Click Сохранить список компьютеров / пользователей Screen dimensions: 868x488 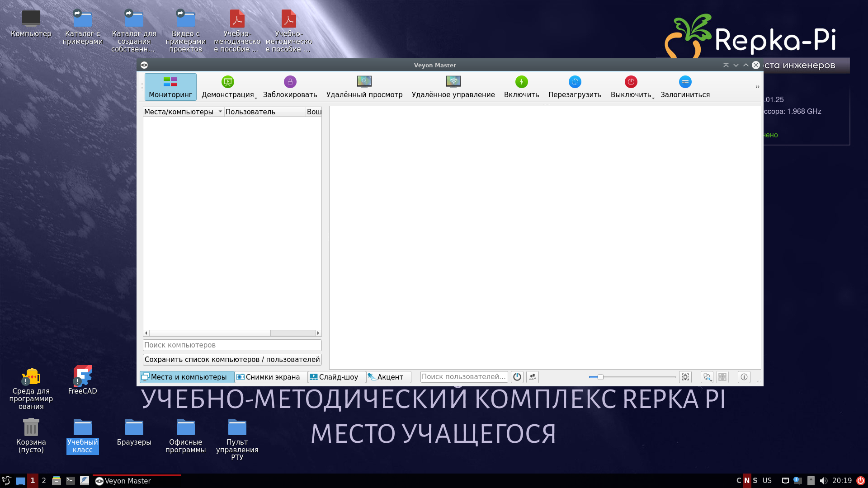click(232, 359)
